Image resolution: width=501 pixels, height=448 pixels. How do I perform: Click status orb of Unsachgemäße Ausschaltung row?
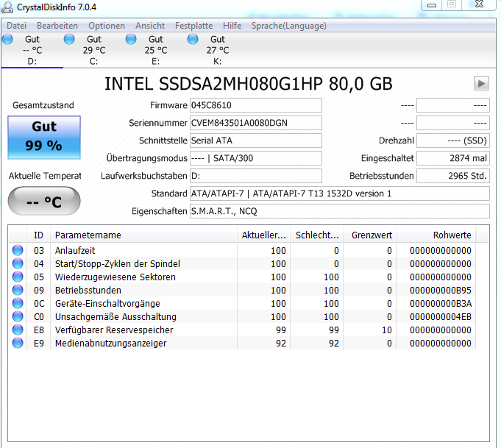coord(18,316)
